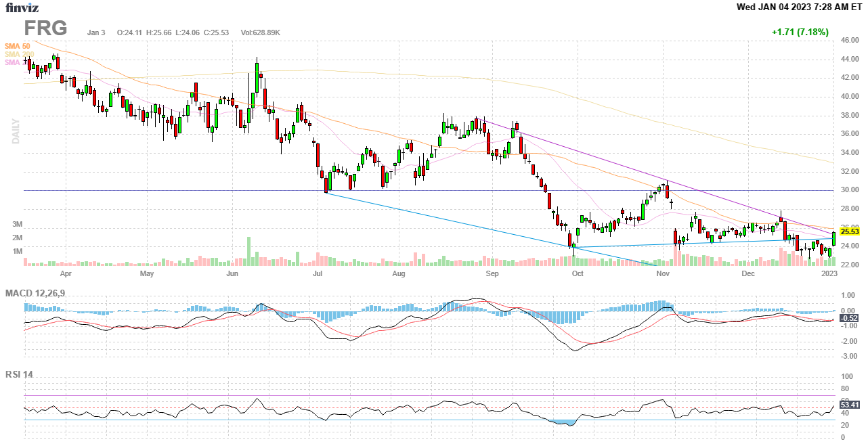The width and height of the screenshot is (868, 448).
Task: Click the 46.00 price axis label
Action: [849, 41]
